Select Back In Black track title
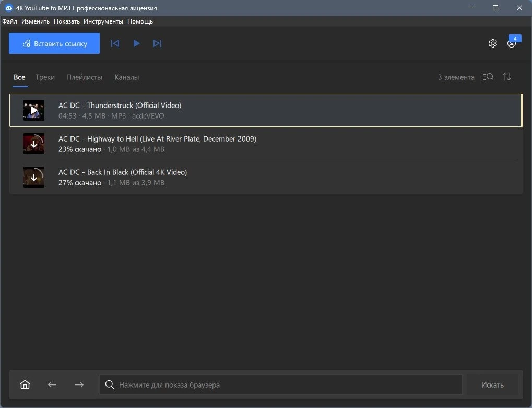The width and height of the screenshot is (532, 408). coord(123,172)
